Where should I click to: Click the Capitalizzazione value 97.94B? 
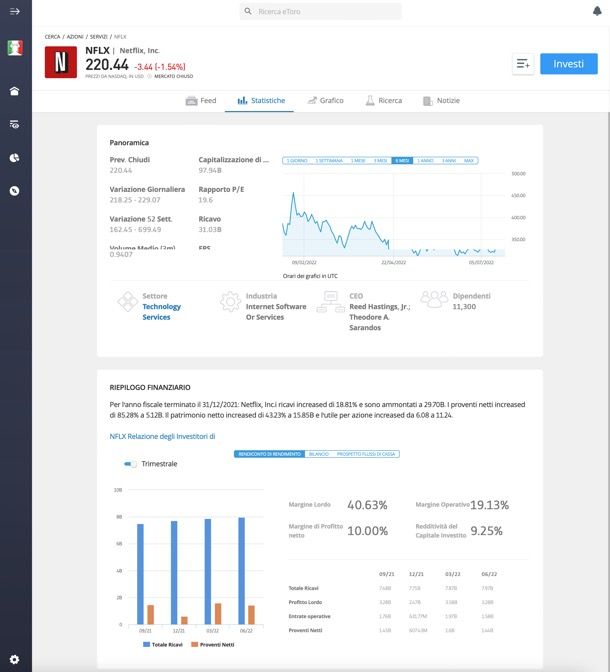pos(210,171)
